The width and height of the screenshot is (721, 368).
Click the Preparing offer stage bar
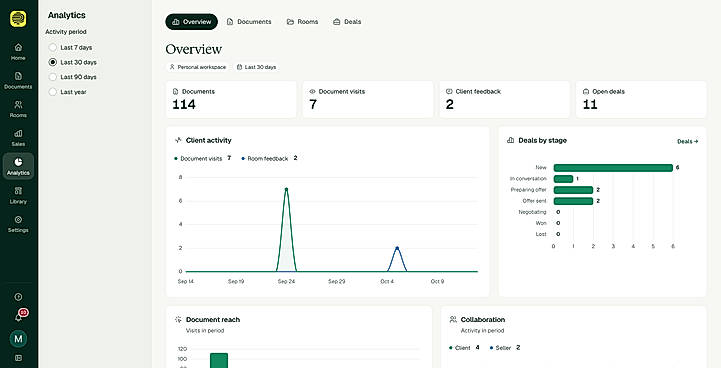pyautogui.click(x=573, y=190)
